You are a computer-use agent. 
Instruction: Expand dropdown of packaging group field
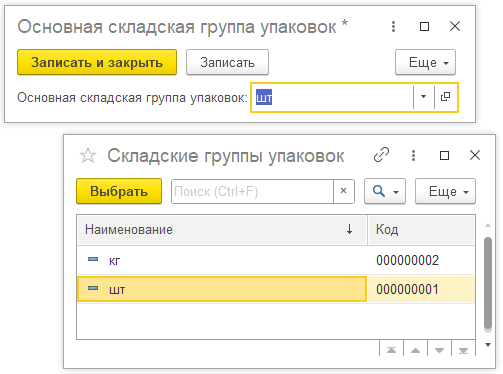coord(423,97)
